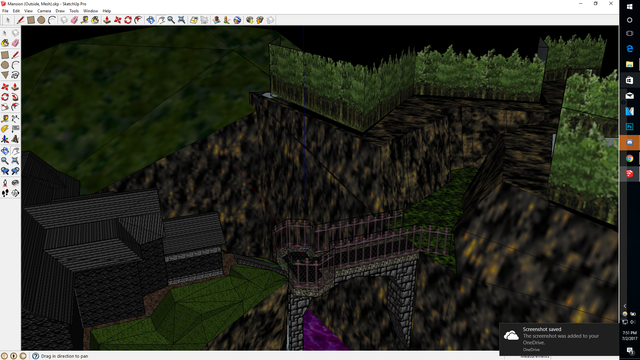The width and height of the screenshot is (640, 360).
Task: Open the Tools menu
Action: tap(74, 11)
